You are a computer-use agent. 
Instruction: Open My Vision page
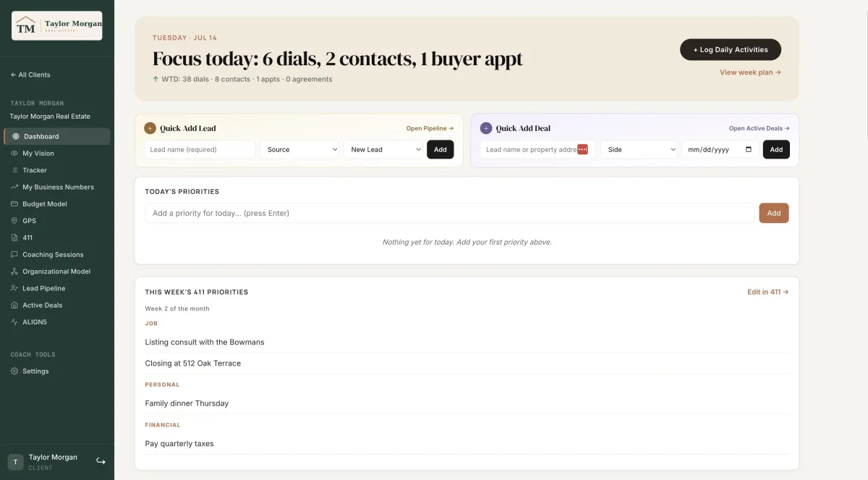(57, 153)
